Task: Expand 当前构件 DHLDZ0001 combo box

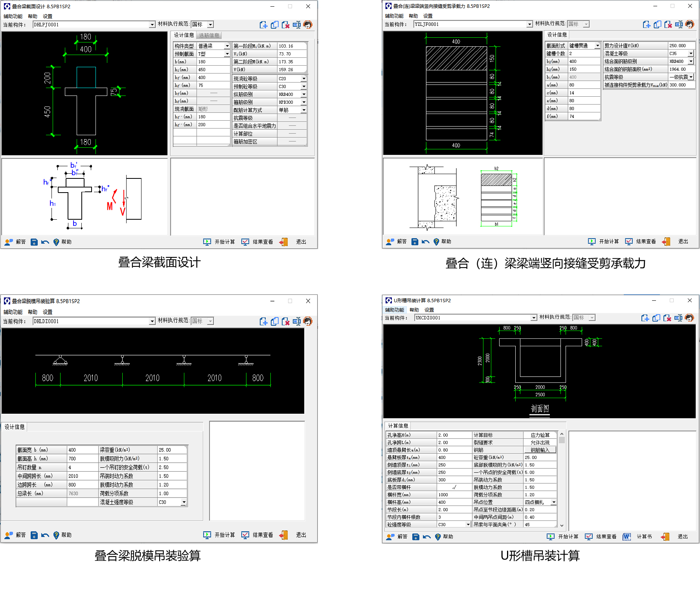Action: [152, 321]
